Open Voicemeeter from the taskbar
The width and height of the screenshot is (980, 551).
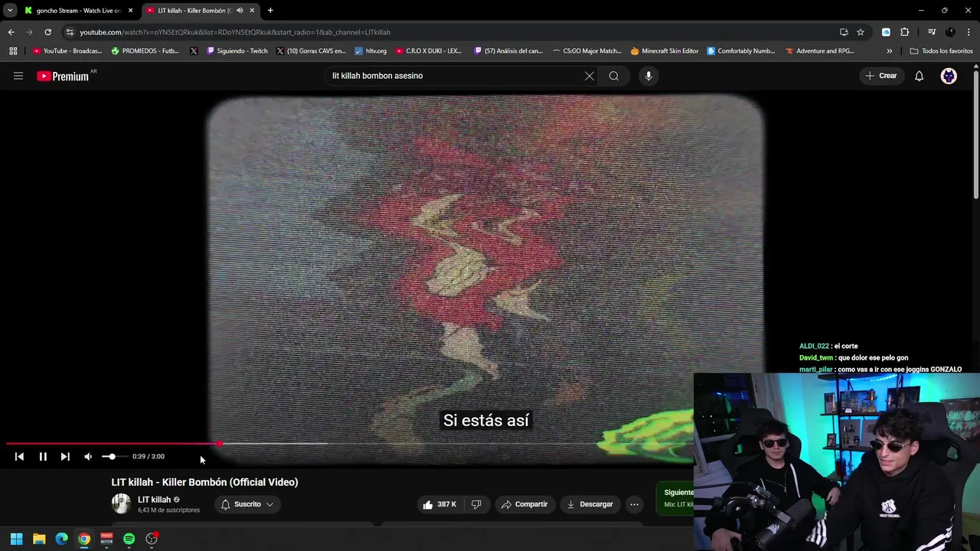pyautogui.click(x=106, y=539)
